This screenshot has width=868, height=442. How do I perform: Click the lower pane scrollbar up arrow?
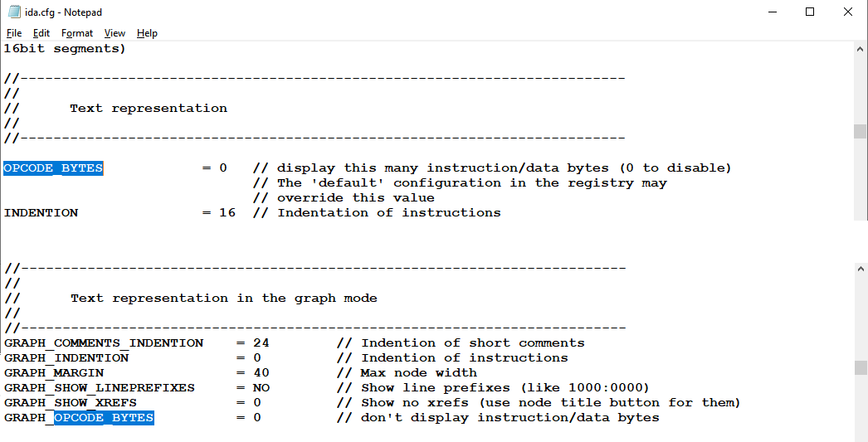coord(860,269)
